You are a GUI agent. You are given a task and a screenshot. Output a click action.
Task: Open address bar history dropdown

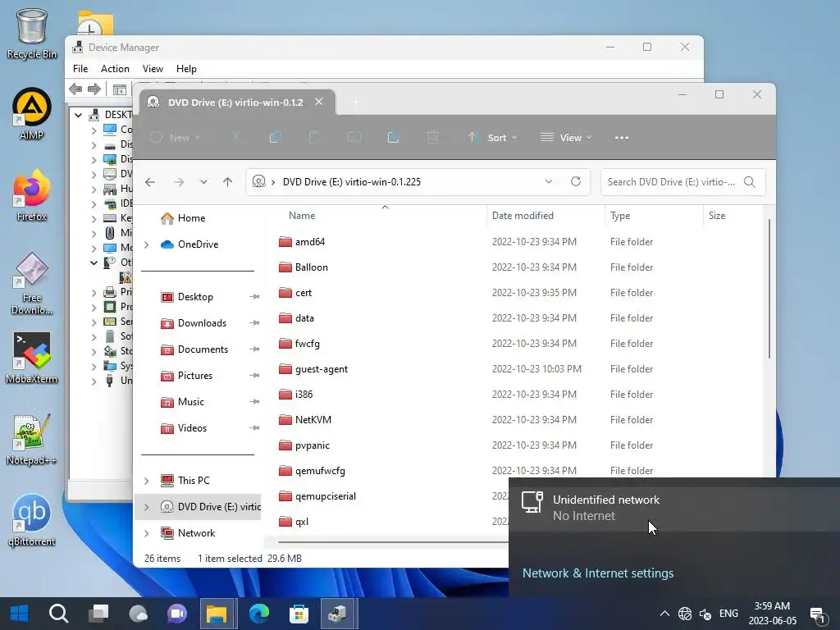(x=549, y=181)
